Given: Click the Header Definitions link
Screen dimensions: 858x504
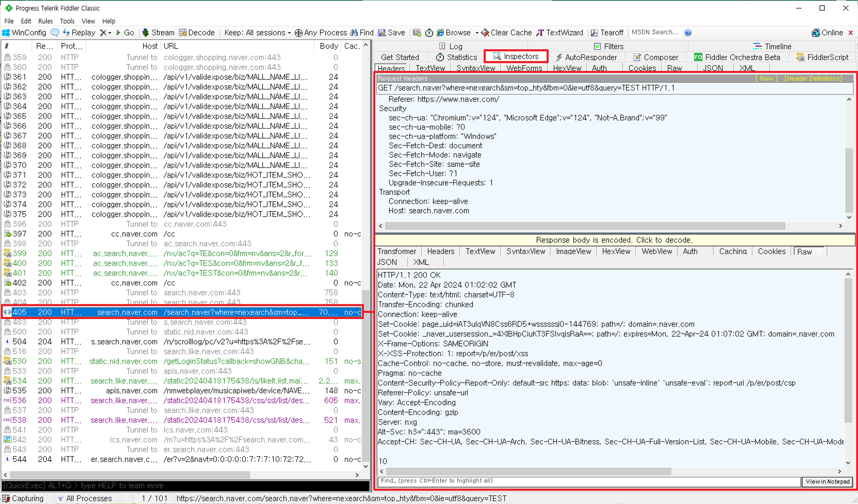Looking at the screenshot, I should point(813,78).
